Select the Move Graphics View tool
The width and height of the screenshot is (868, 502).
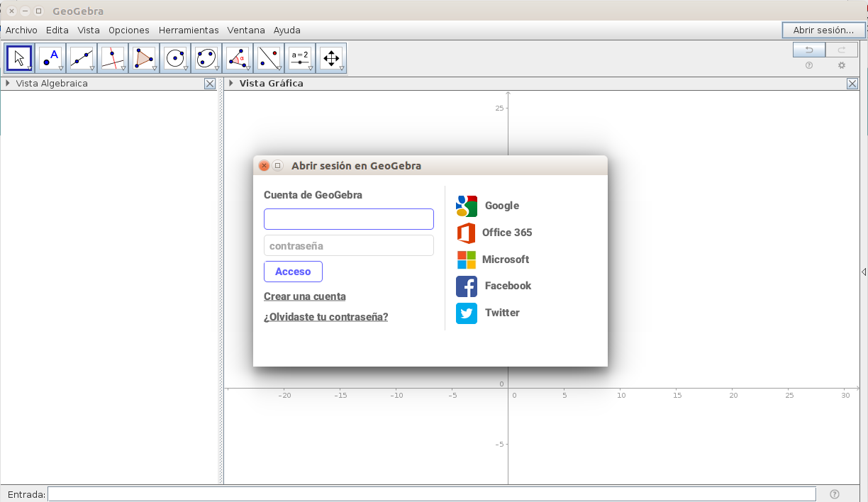331,58
